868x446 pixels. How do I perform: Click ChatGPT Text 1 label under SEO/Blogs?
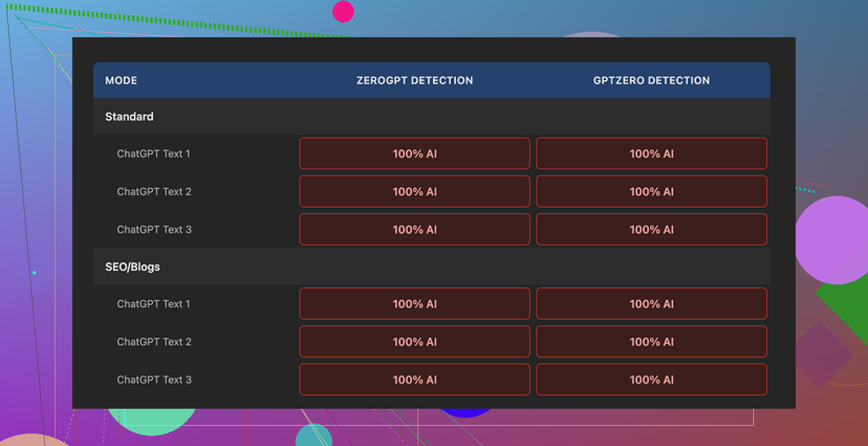click(x=154, y=304)
